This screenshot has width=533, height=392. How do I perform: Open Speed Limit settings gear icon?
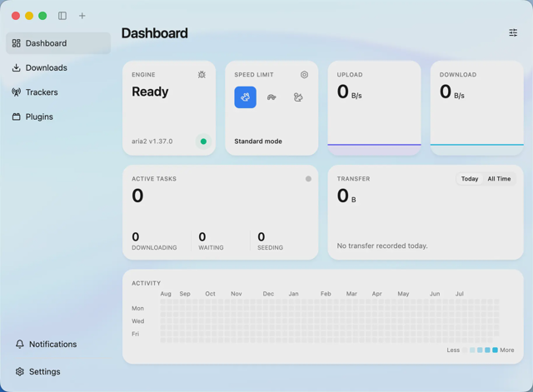click(304, 74)
